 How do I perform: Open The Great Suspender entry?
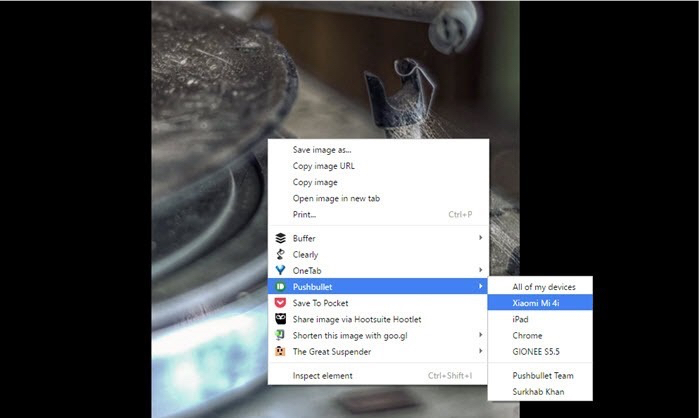pyautogui.click(x=378, y=352)
